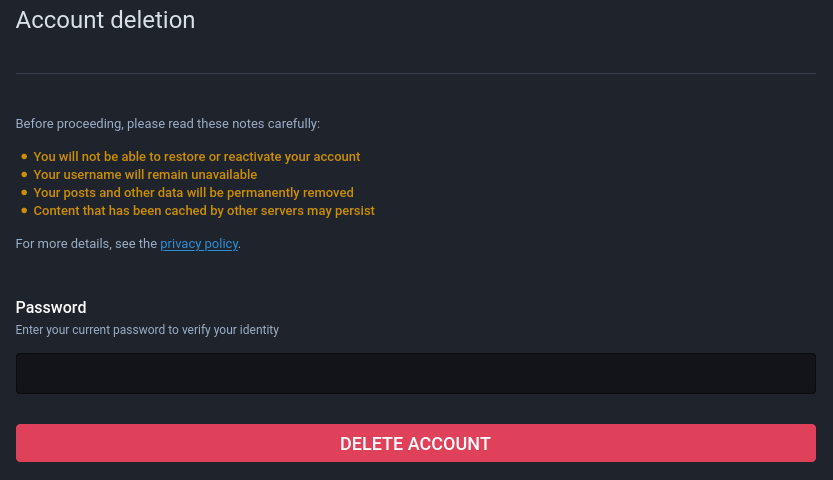Click the "cached by other servers" warning
Image resolution: width=833 pixels, height=480 pixels.
[204, 211]
